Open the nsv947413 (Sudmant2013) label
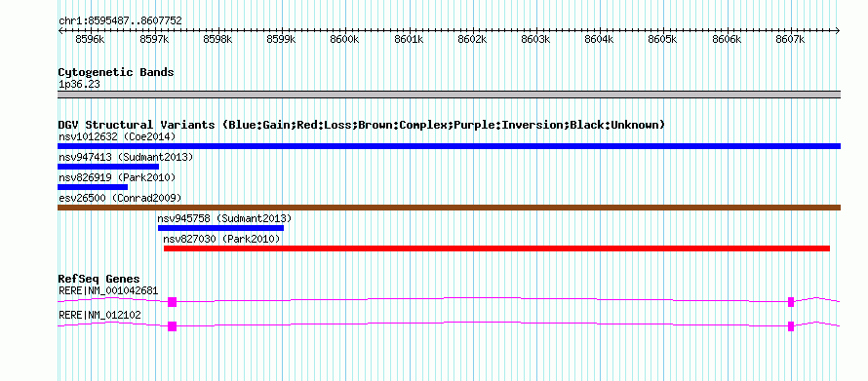The image size is (868, 381). [126, 157]
